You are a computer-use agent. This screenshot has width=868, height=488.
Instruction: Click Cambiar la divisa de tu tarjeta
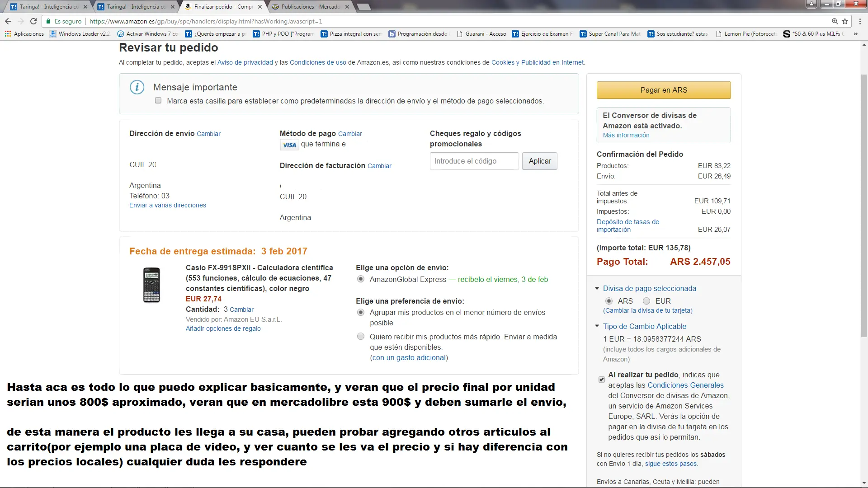pos(648,310)
